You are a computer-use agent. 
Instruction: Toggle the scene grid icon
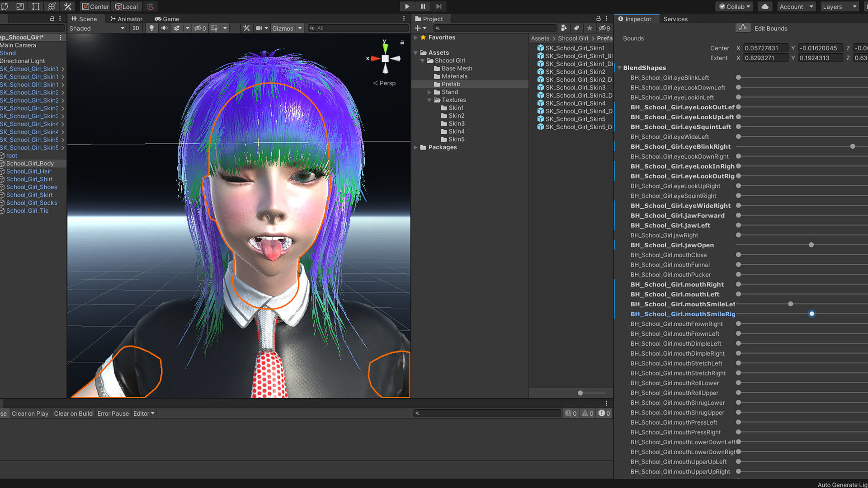(x=214, y=28)
